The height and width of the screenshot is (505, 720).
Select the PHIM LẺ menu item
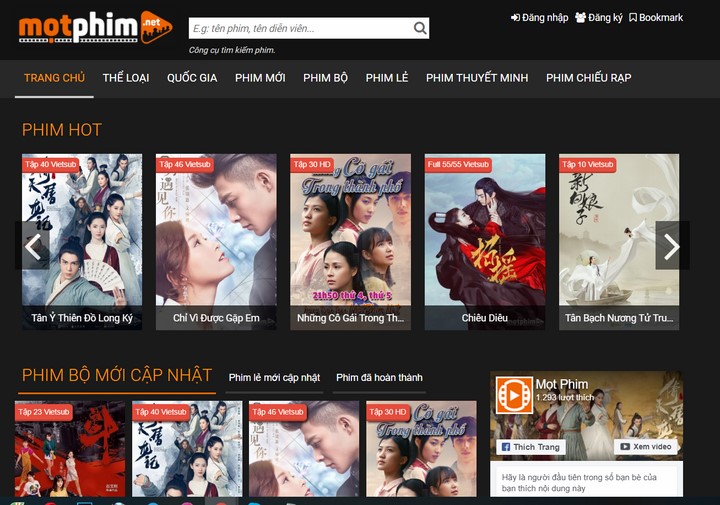pyautogui.click(x=387, y=78)
